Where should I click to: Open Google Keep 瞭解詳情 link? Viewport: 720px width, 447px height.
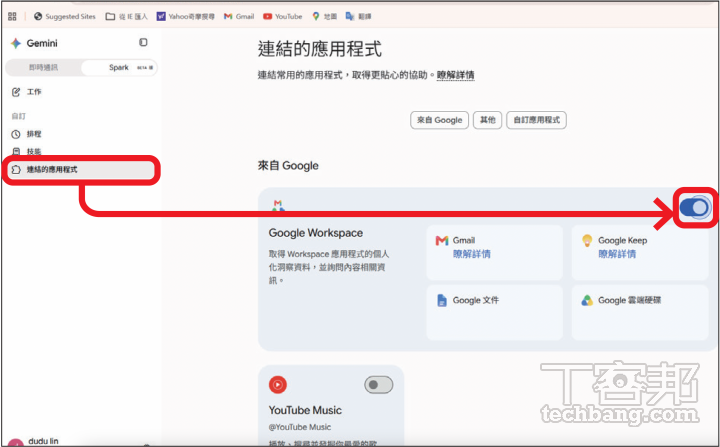click(617, 254)
